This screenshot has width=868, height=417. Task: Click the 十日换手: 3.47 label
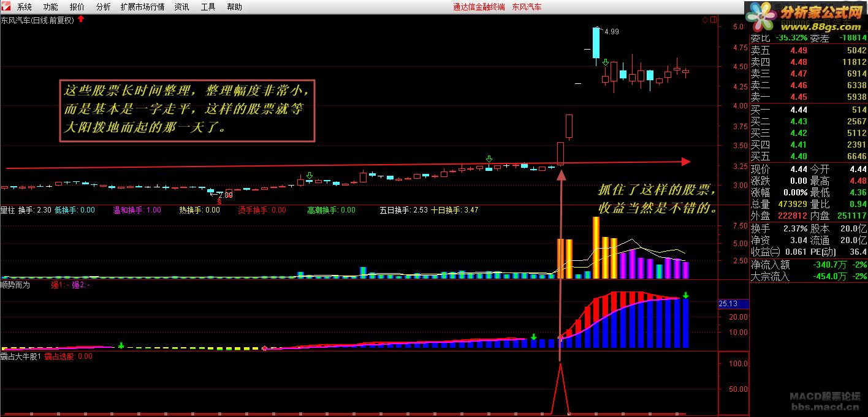pyautogui.click(x=454, y=210)
